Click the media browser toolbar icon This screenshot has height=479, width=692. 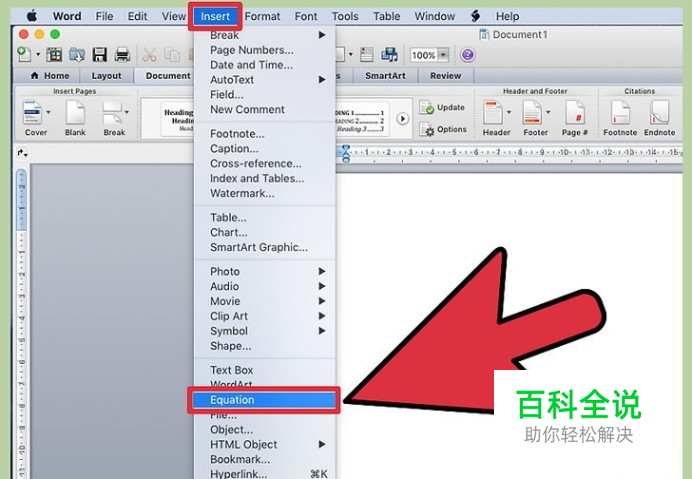tap(389, 55)
